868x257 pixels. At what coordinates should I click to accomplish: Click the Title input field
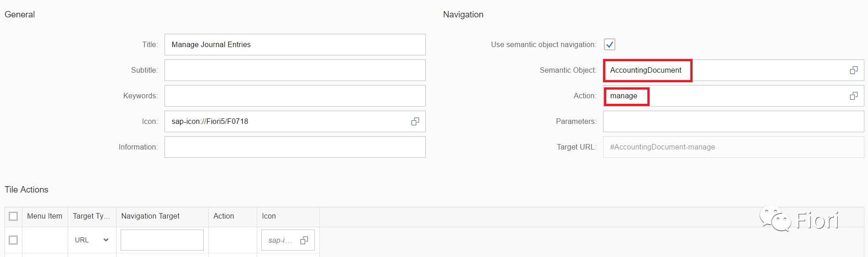click(x=295, y=44)
